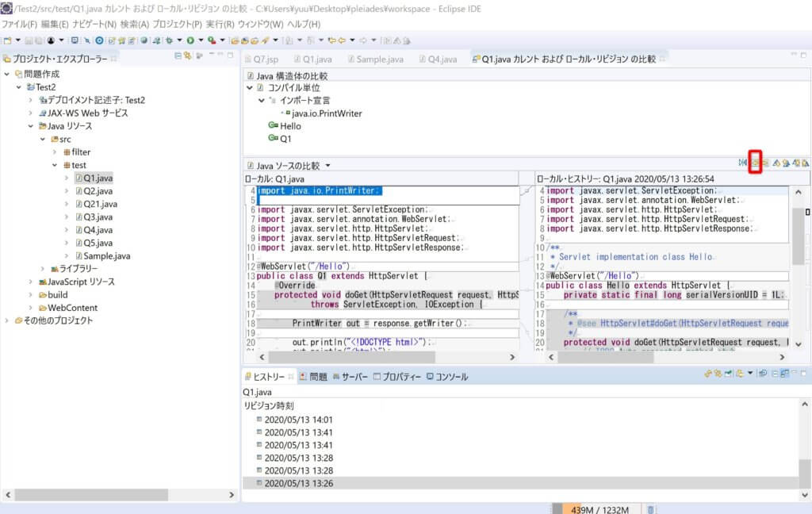Viewport: 812px width, 514px height.
Task: Click the scroll-down arrow of right compare pane
Action: point(799,344)
